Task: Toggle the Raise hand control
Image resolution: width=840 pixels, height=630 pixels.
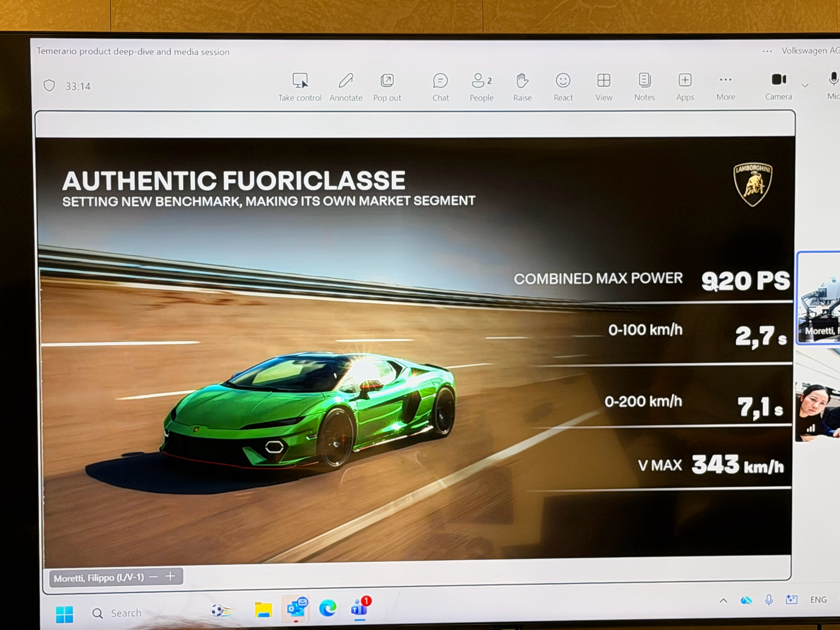Action: click(522, 87)
